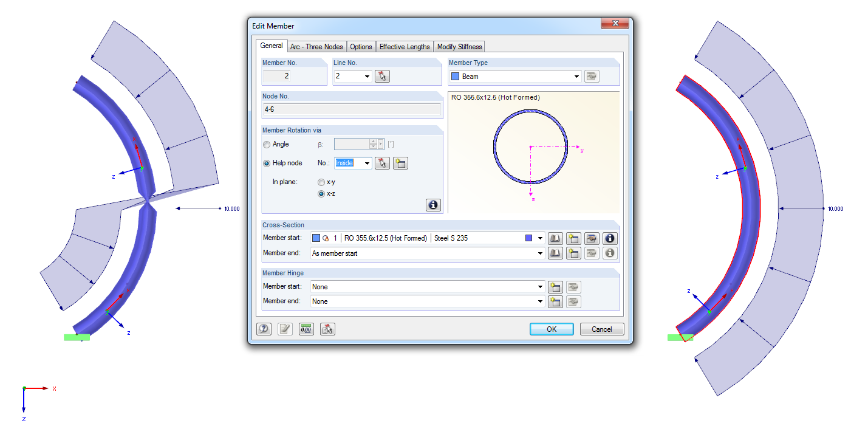Close the Edit Member dialog

coord(615,24)
